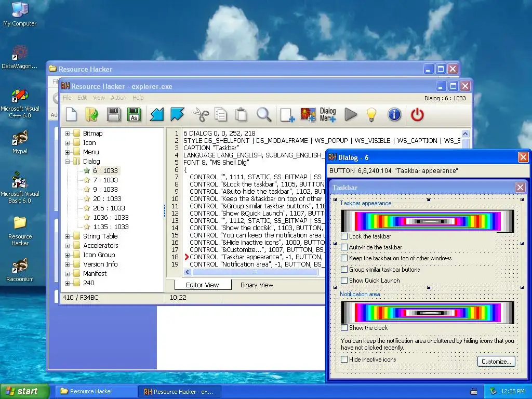Click the Microsoft Visual C++ 6.0 shortcut
Screen dimensions: 532x399
pos(20,104)
